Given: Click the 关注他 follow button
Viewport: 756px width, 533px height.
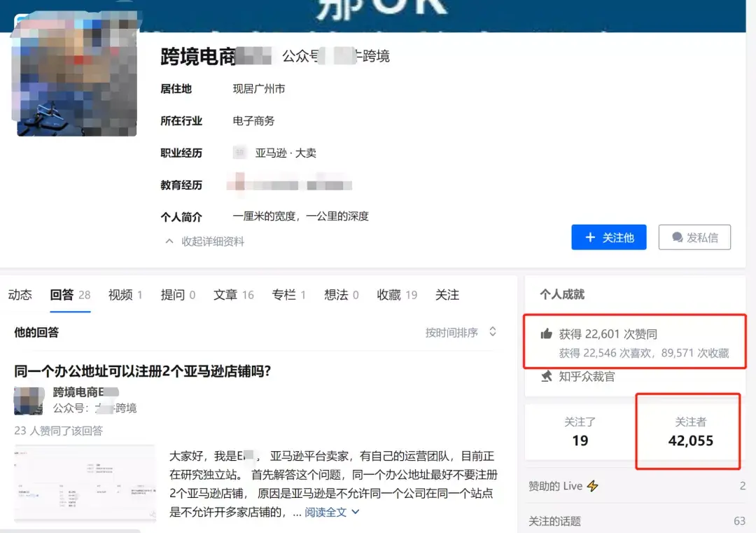Looking at the screenshot, I should [609, 237].
